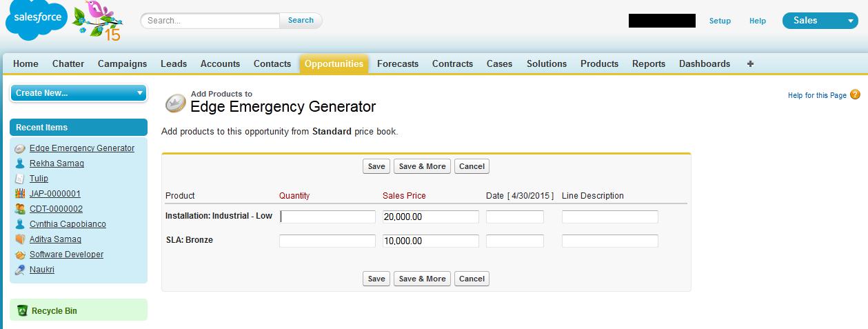Open the Recycle Bin link
868x329 pixels.
[54, 311]
